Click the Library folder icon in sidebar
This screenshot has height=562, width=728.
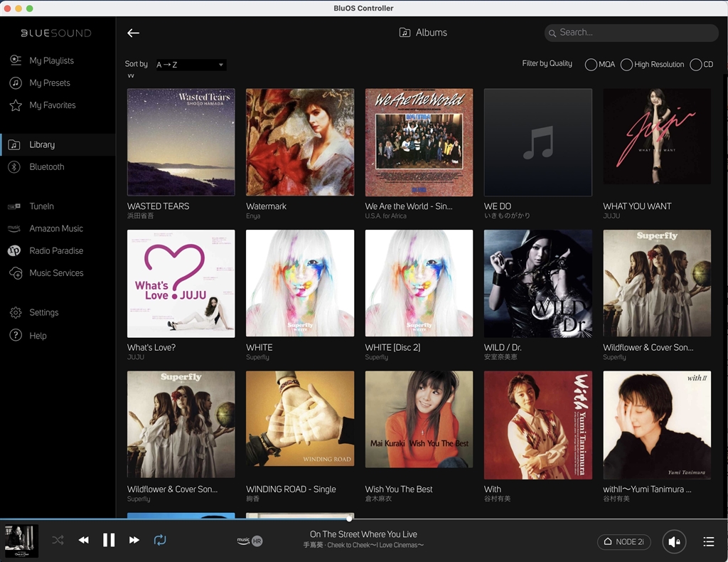click(x=14, y=145)
